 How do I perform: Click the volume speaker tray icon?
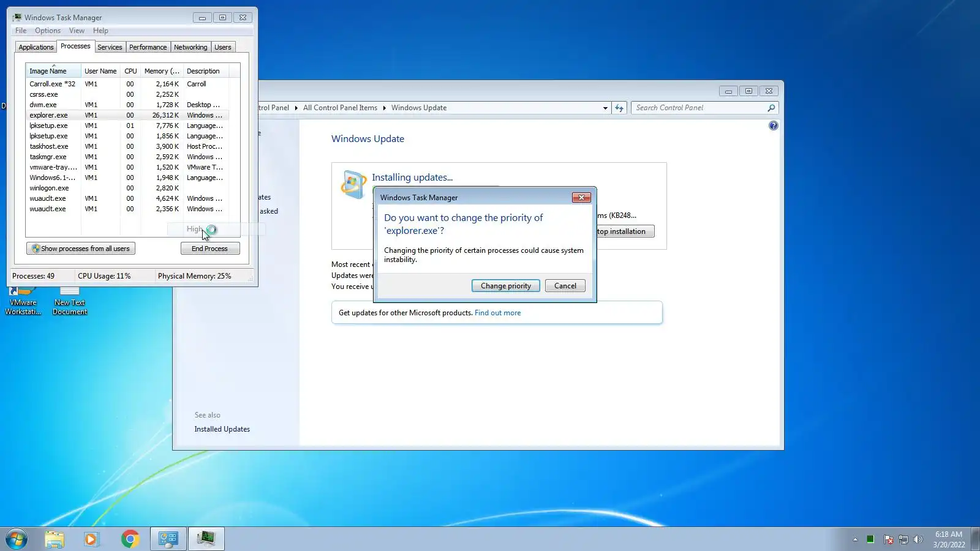[x=918, y=539]
